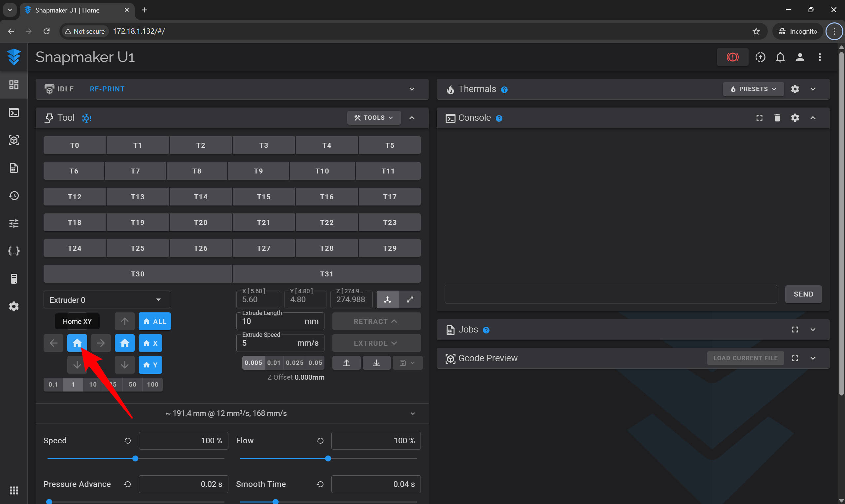Clear the console with the trash icon
Image resolution: width=845 pixels, height=504 pixels.
[777, 118]
